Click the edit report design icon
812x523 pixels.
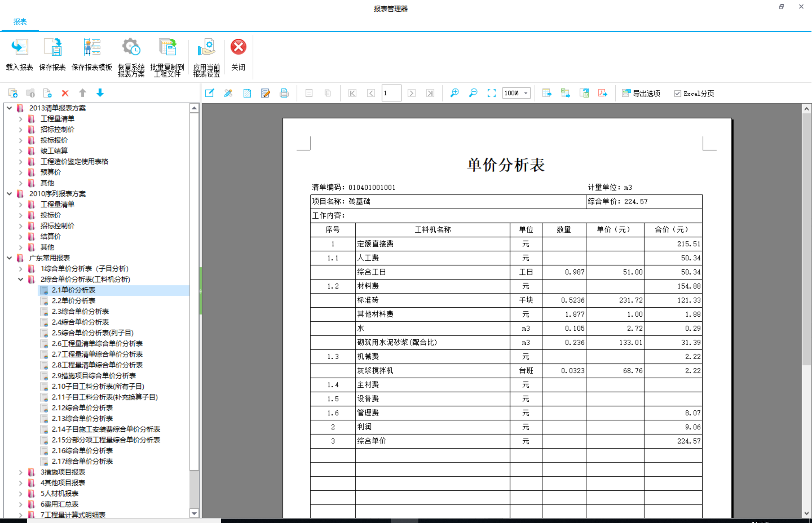point(209,93)
